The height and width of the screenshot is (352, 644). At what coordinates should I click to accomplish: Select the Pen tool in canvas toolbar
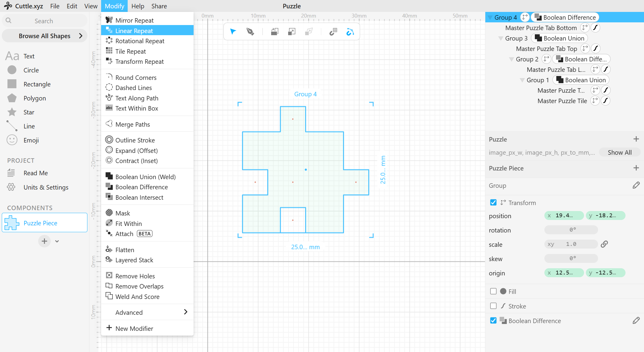(250, 31)
